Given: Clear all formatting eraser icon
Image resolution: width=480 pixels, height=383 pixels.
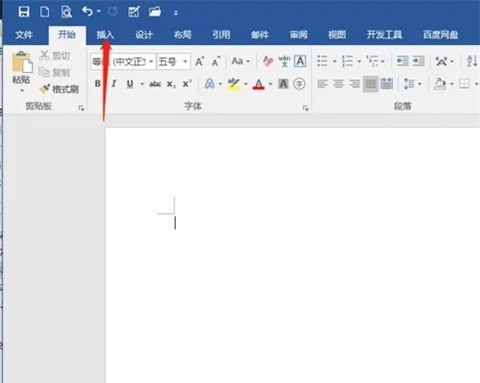Looking at the screenshot, I should pyautogui.click(x=268, y=61).
